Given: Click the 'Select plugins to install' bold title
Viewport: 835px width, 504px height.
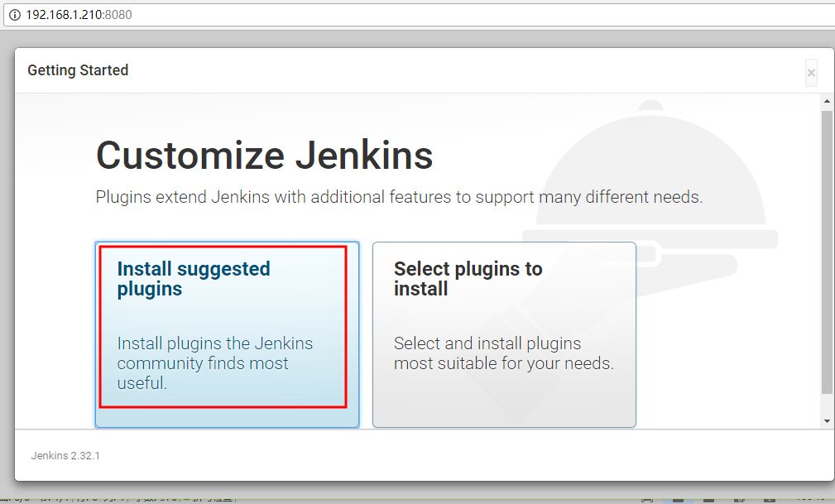Looking at the screenshot, I should pos(468,279).
